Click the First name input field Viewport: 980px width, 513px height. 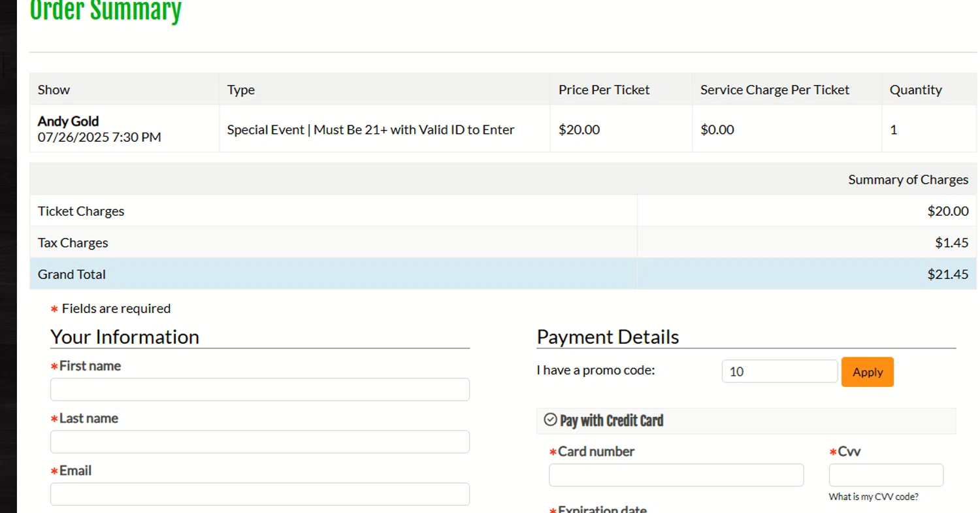coord(260,389)
